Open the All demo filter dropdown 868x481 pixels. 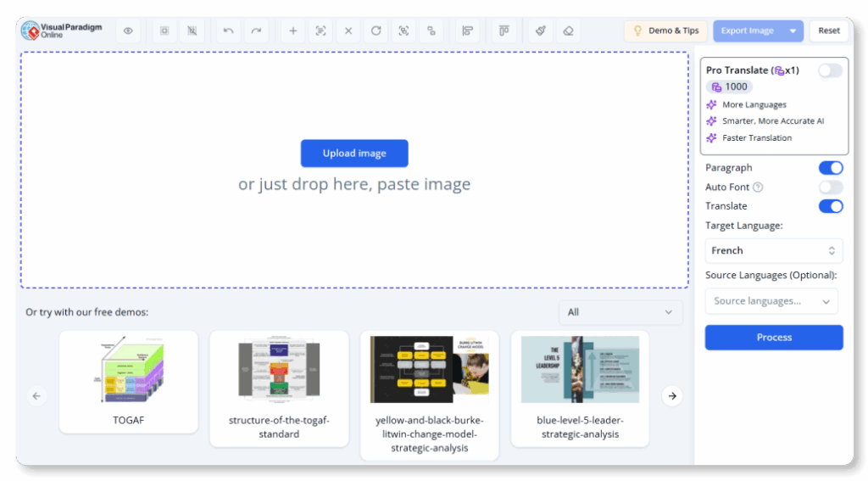(620, 312)
